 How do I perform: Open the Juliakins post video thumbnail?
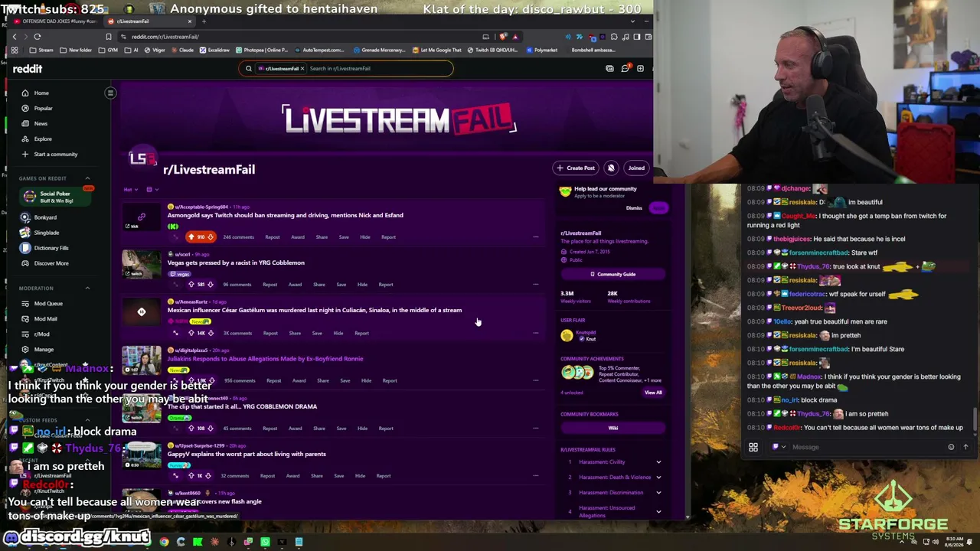click(x=142, y=361)
